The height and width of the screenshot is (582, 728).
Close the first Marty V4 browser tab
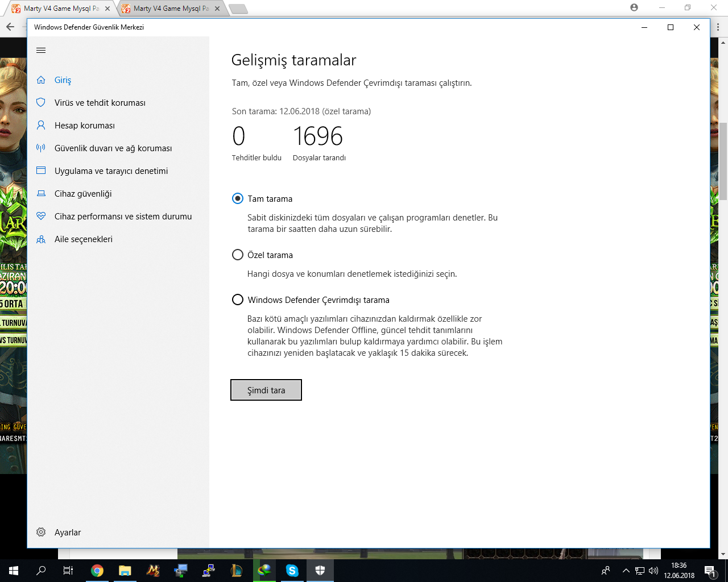[107, 9]
